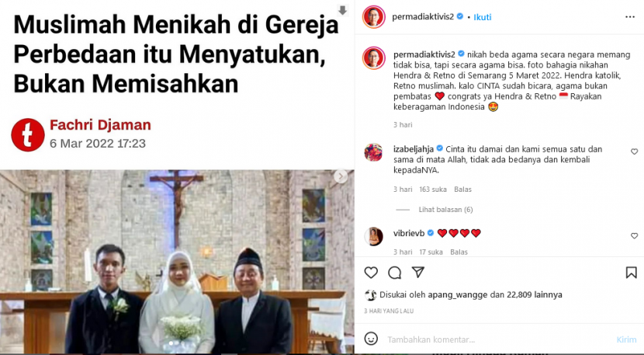Reply to izabeljahja's comment via Balas
This screenshot has width=644, height=355.
462,190
